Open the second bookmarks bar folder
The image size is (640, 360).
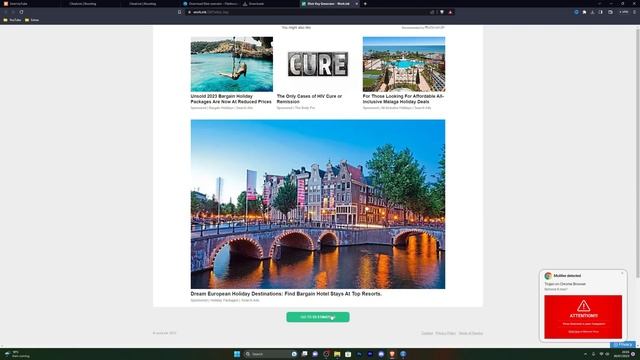point(32,20)
